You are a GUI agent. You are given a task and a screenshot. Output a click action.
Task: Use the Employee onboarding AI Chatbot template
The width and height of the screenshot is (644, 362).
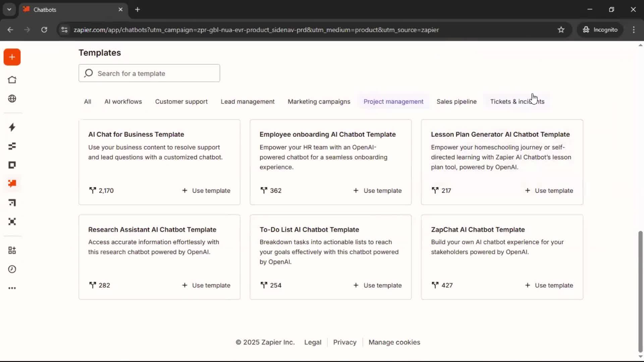click(x=378, y=191)
